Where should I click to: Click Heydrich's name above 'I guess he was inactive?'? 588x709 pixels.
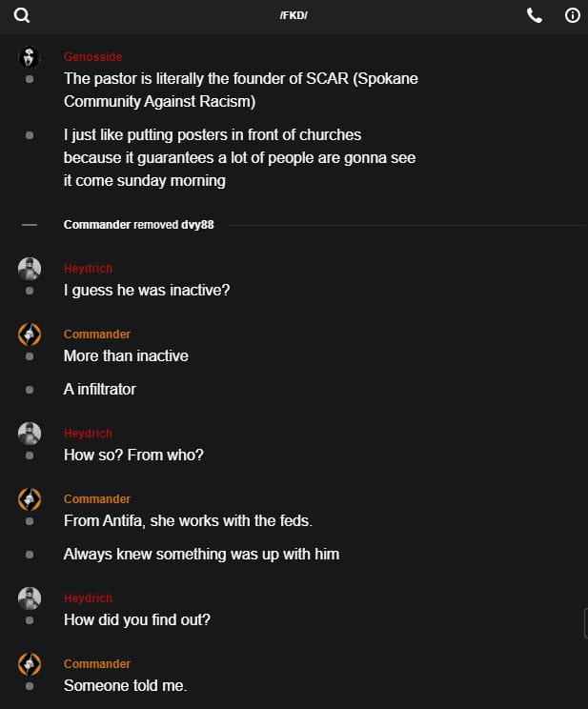coord(88,269)
